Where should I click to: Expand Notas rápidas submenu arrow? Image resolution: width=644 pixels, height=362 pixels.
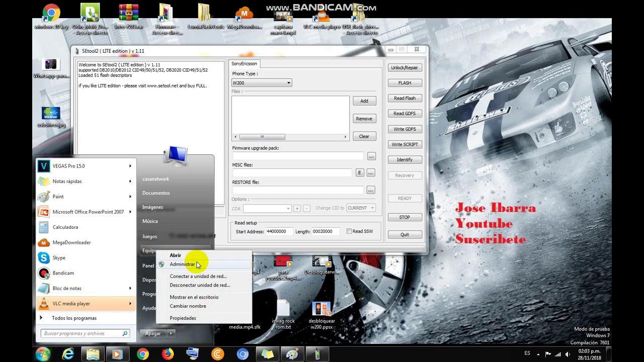point(130,182)
